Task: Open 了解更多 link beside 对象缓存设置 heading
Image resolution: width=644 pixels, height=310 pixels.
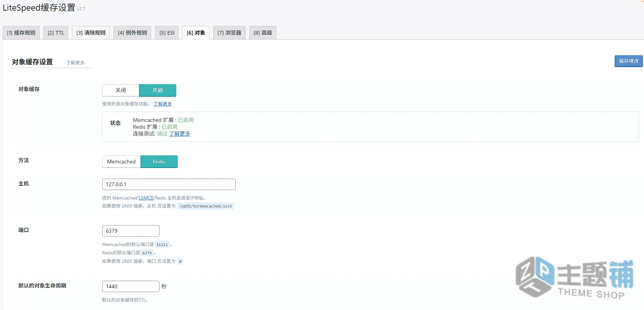Action: (x=75, y=63)
